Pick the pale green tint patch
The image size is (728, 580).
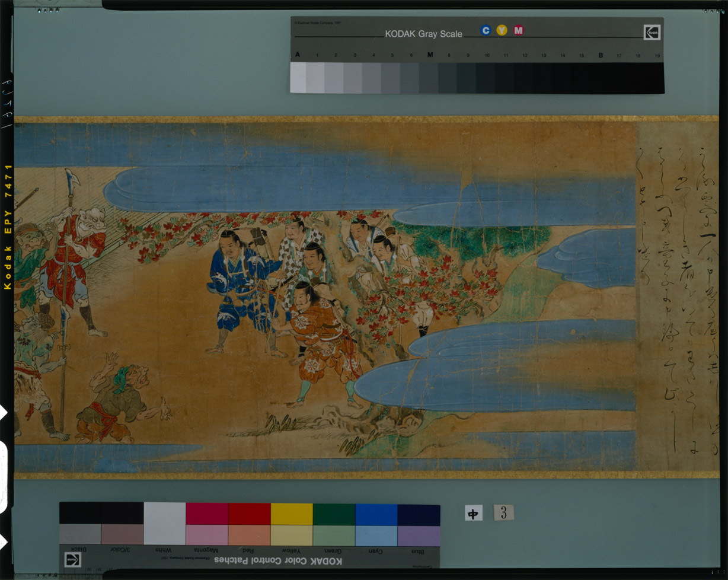coord(334,536)
